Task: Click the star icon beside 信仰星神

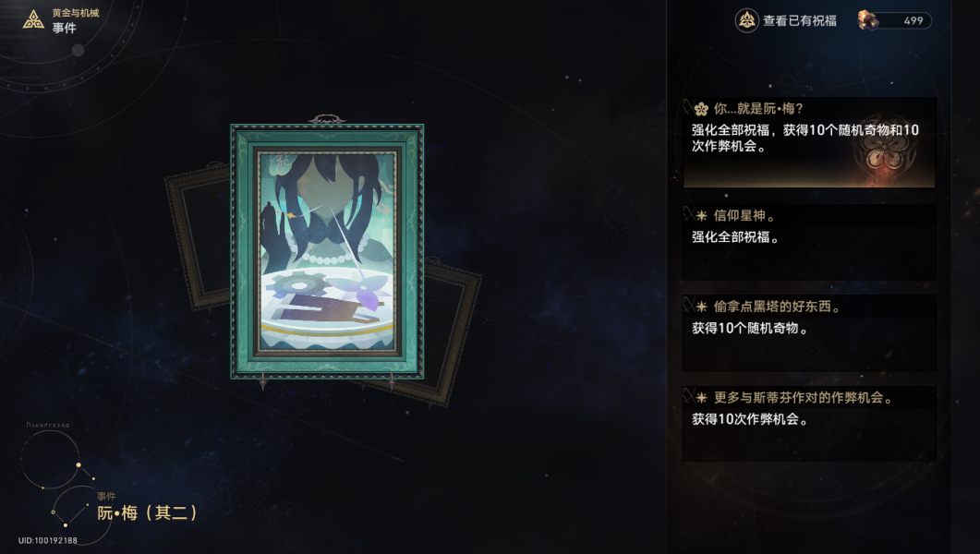Action: pyautogui.click(x=701, y=216)
